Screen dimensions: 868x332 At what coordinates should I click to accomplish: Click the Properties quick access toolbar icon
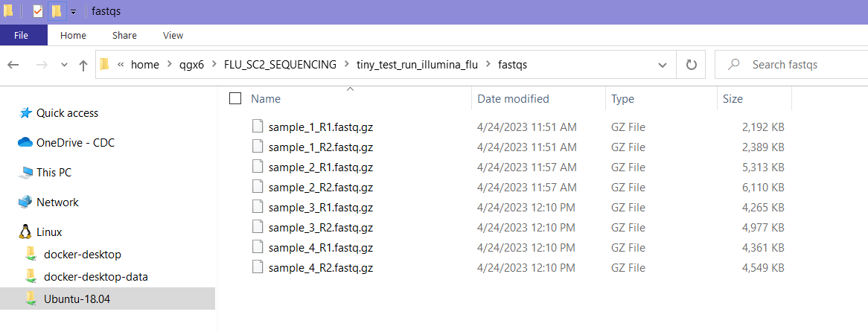pyautogui.click(x=38, y=12)
